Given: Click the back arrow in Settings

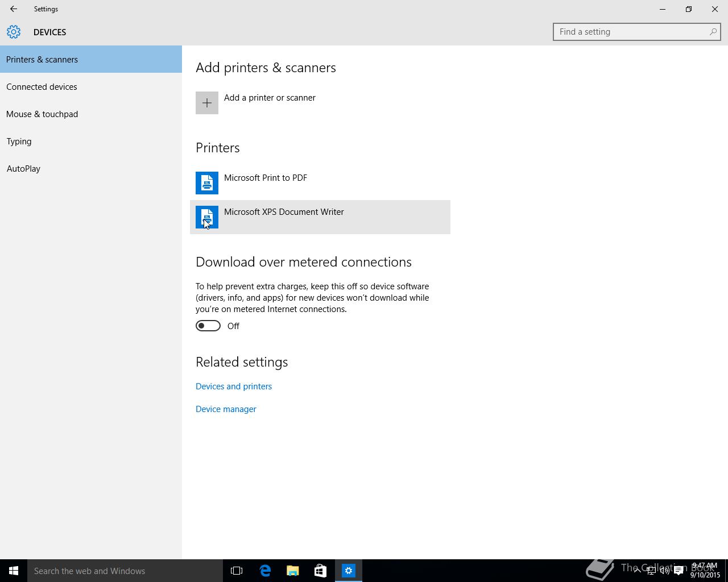Looking at the screenshot, I should coord(14,9).
